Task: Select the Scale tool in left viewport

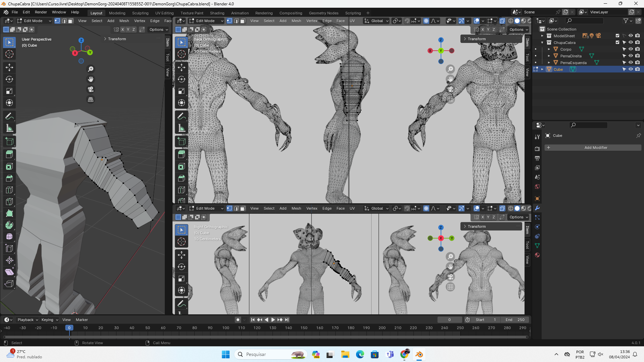Action: click(9, 91)
